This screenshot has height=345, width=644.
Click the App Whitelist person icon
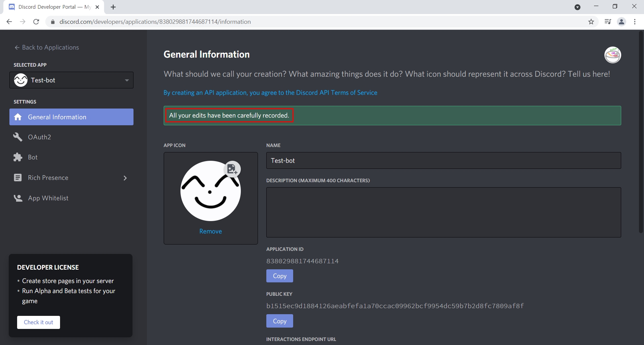[18, 198]
